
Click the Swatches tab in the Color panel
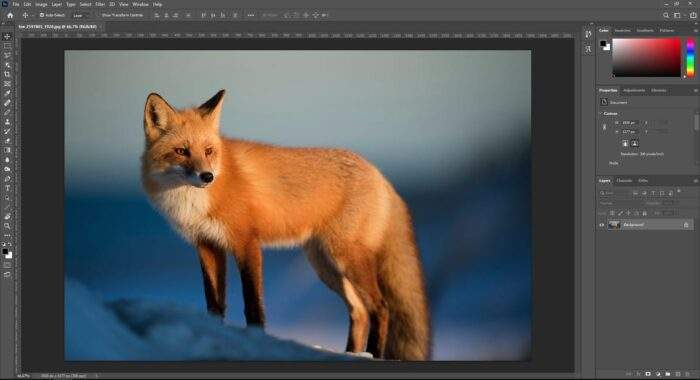click(x=622, y=30)
